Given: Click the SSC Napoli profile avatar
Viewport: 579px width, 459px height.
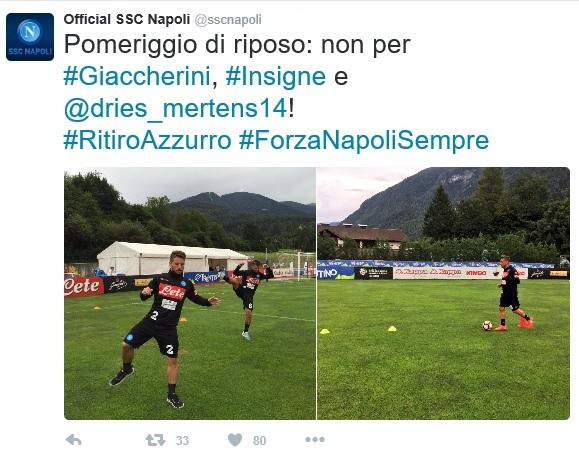Looking at the screenshot, I should click(x=30, y=37).
